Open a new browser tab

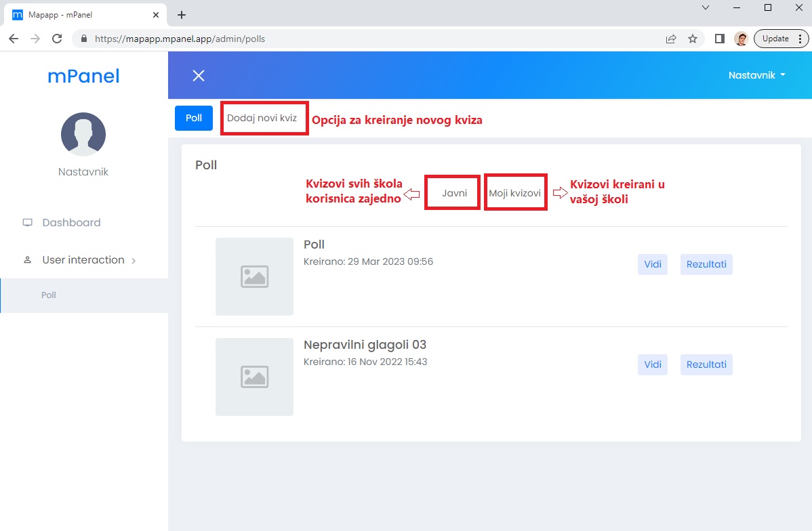click(181, 15)
